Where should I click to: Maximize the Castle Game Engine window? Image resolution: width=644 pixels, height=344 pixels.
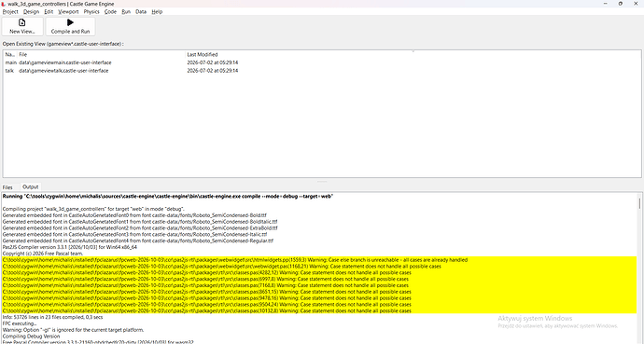[x=620, y=4]
